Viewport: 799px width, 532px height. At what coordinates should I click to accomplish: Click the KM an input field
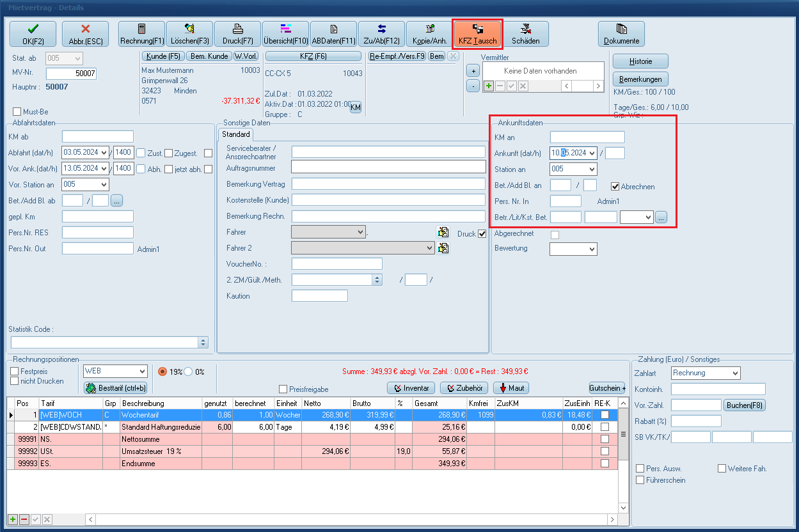coord(587,137)
